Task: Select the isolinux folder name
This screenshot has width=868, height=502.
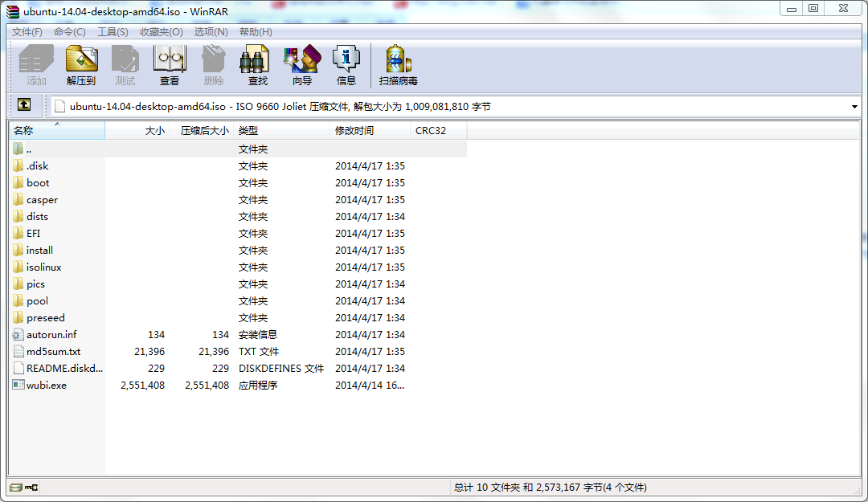Action: tap(43, 267)
